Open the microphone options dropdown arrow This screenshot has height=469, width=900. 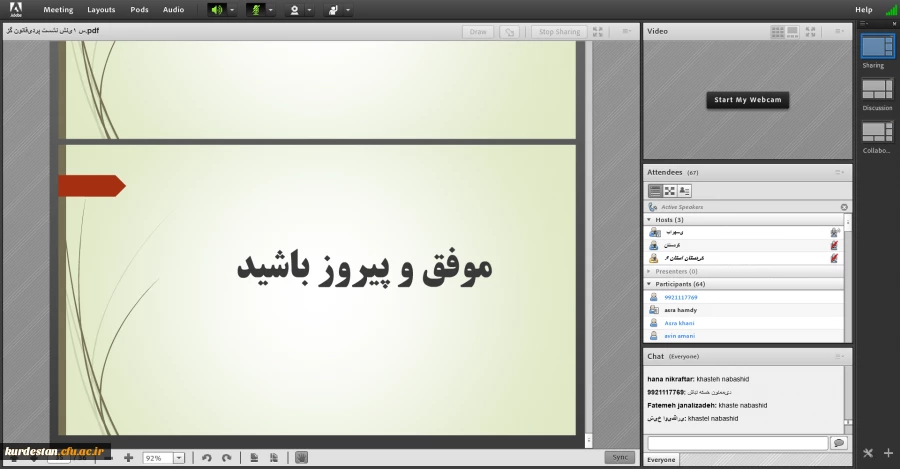[x=270, y=10]
